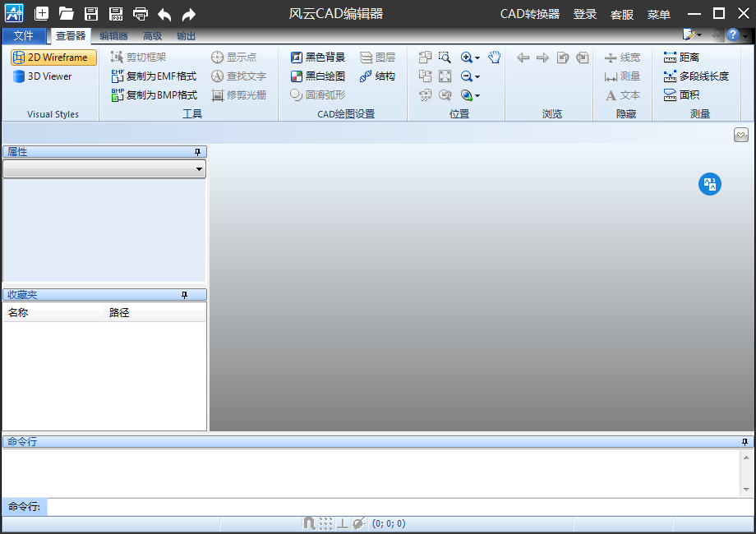The width and height of the screenshot is (756, 534).
Task: Expand dropdown arrow next to help icon
Action: click(745, 35)
